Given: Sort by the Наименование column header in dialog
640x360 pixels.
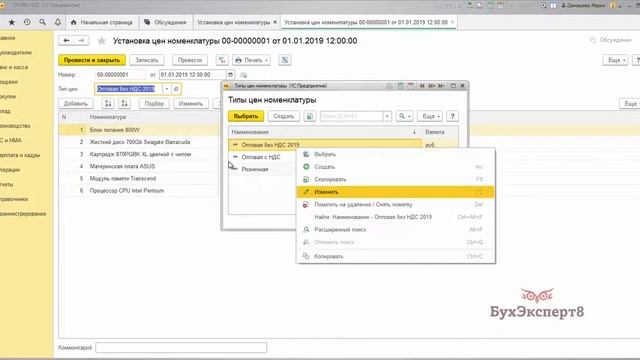Looking at the screenshot, I should coord(324,132).
